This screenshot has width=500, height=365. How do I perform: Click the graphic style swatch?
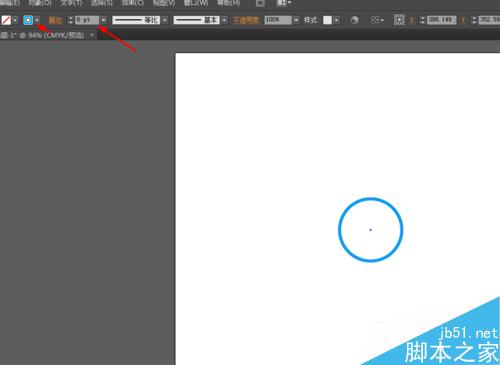click(x=328, y=20)
